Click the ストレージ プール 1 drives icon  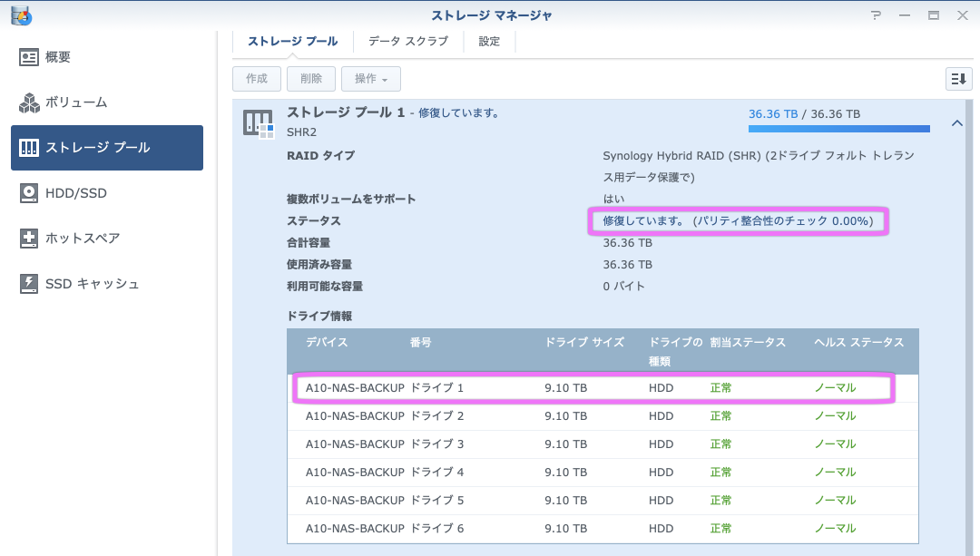[258, 123]
